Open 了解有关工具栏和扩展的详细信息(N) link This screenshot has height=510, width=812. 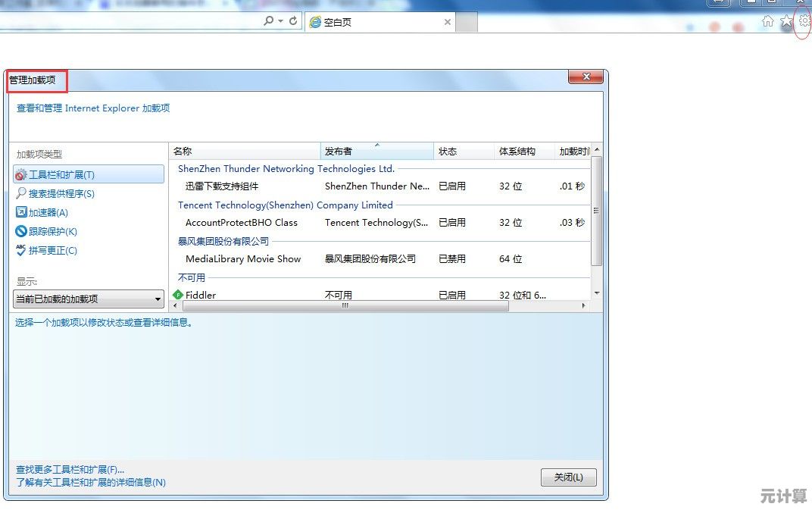click(x=91, y=483)
